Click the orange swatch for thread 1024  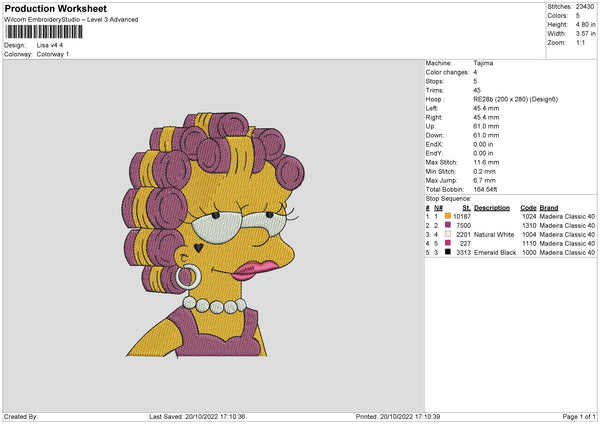(x=448, y=216)
